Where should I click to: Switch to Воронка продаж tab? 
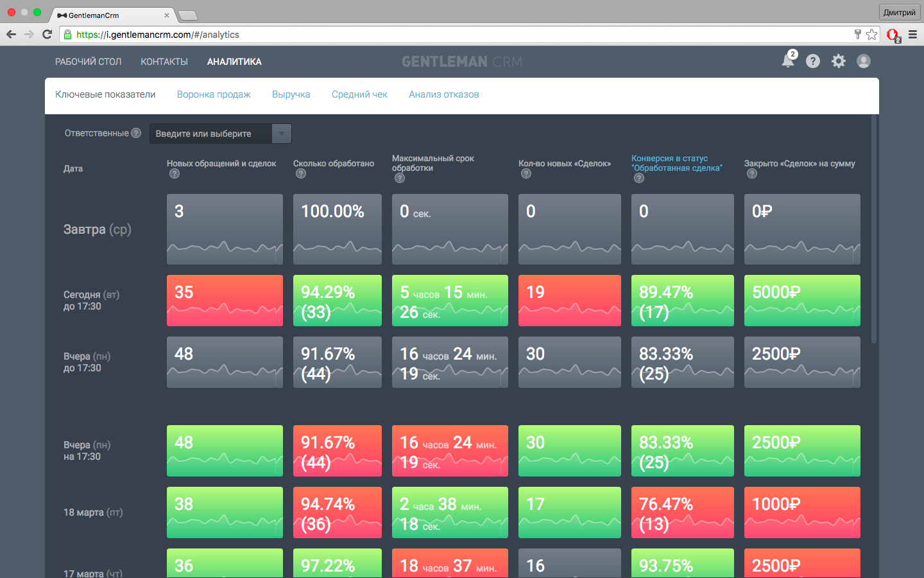click(214, 94)
